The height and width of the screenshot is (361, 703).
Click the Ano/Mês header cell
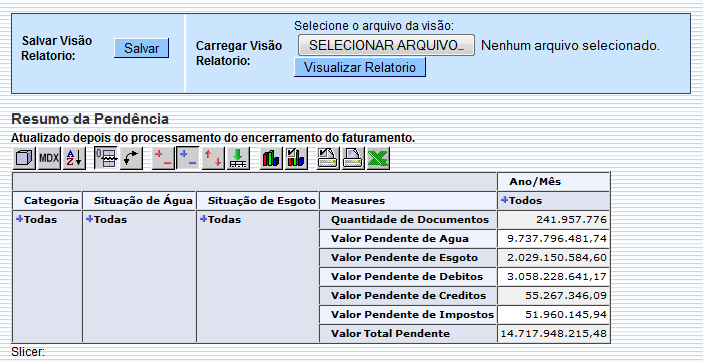(x=554, y=182)
